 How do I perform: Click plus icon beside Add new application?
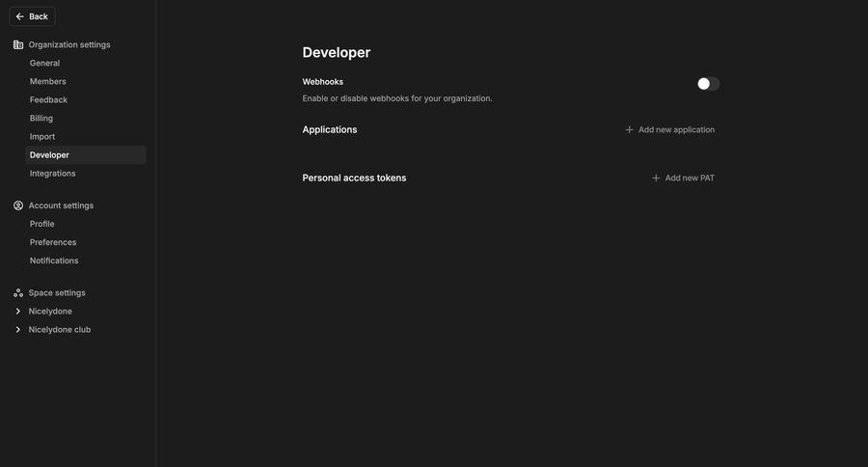tap(630, 129)
